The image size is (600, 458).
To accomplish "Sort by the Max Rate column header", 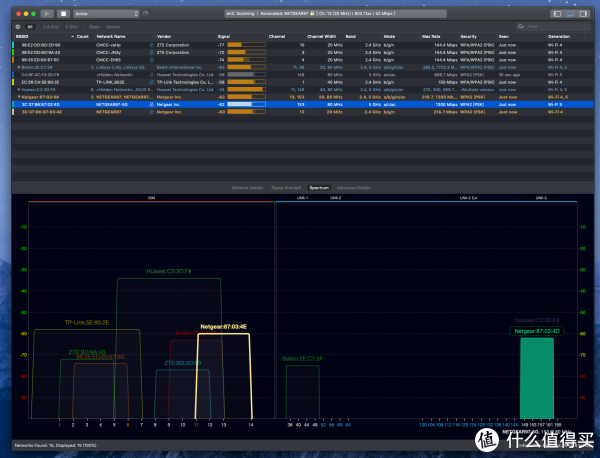I will (431, 36).
